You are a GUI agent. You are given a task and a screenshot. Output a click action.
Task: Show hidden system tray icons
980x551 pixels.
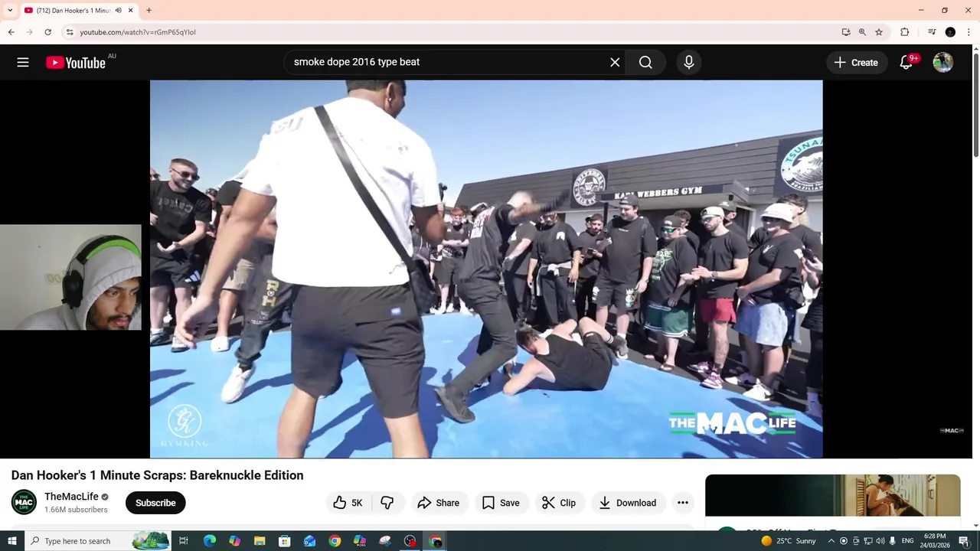click(x=831, y=541)
